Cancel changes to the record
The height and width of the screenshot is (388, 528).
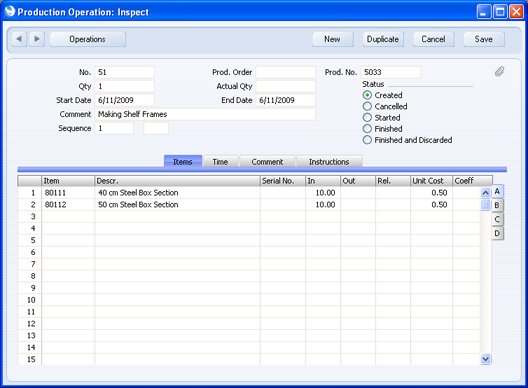tap(434, 39)
